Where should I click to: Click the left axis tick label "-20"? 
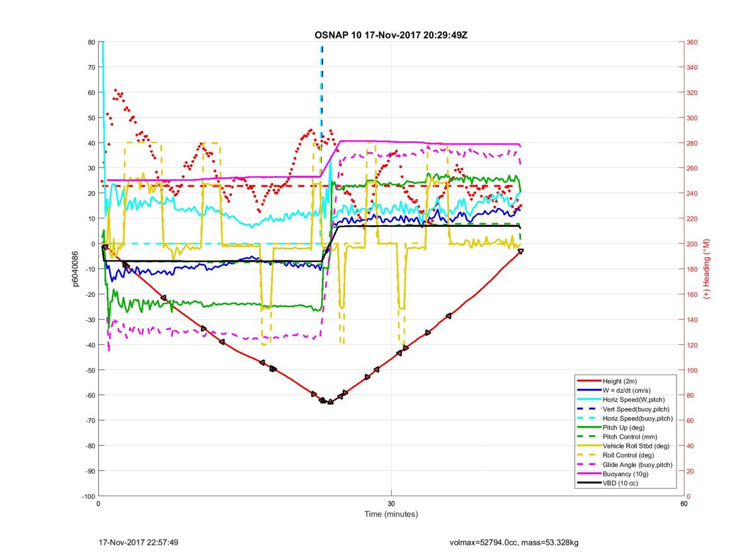[x=90, y=294]
